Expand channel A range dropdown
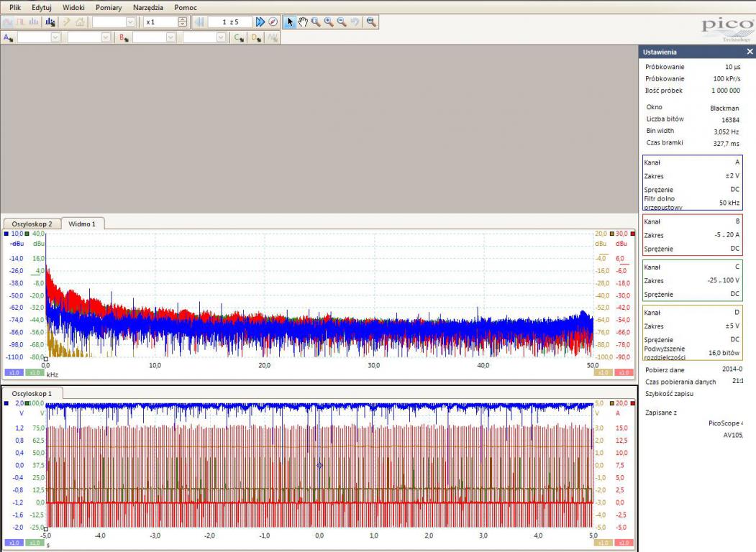The height and width of the screenshot is (552, 756). 55,37
